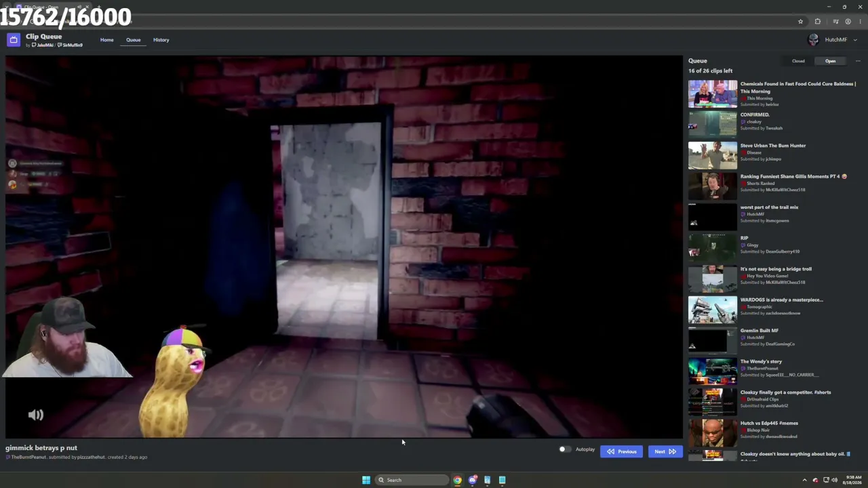
Task: Click the taskbar volume icon
Action: pos(834,480)
